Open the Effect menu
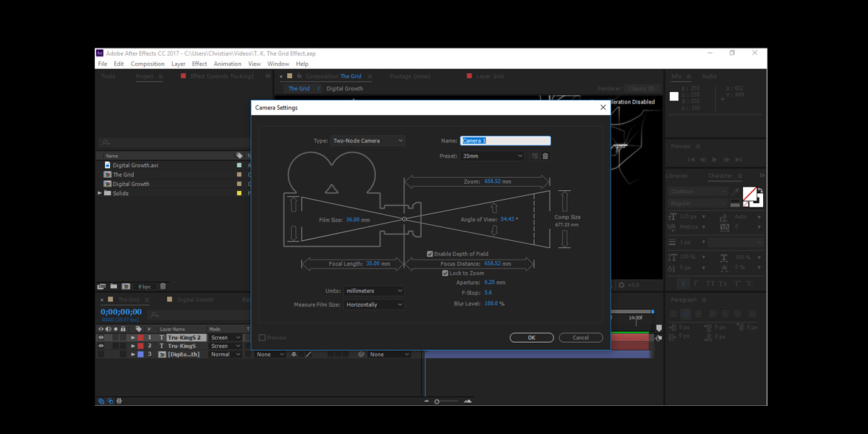This screenshot has height=434, width=868. pos(200,64)
